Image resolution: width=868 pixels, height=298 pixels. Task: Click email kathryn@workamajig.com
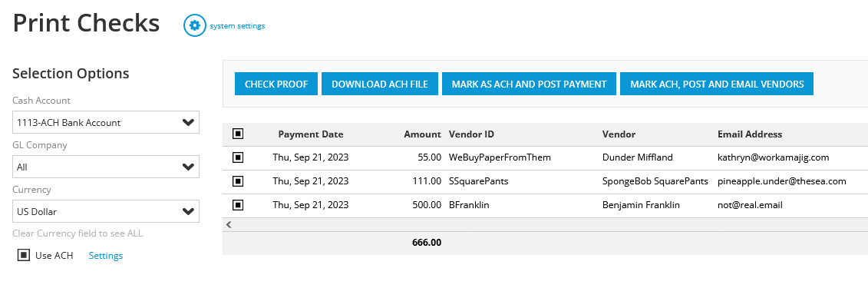point(774,157)
